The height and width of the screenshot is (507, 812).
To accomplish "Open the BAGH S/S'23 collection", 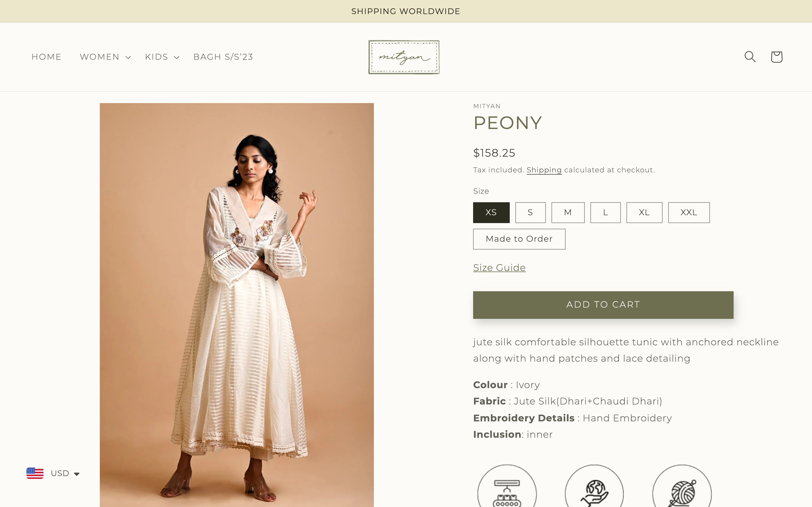I will tap(223, 57).
